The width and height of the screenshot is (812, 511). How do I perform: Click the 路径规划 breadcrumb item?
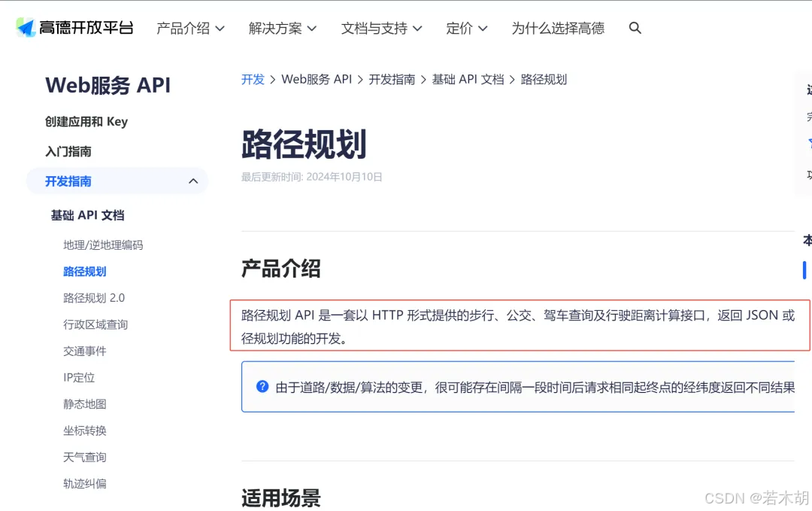(544, 79)
